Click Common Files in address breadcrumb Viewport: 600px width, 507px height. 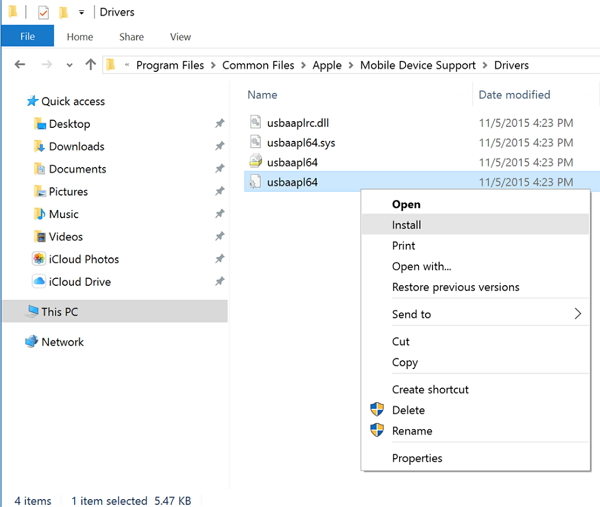(x=258, y=65)
